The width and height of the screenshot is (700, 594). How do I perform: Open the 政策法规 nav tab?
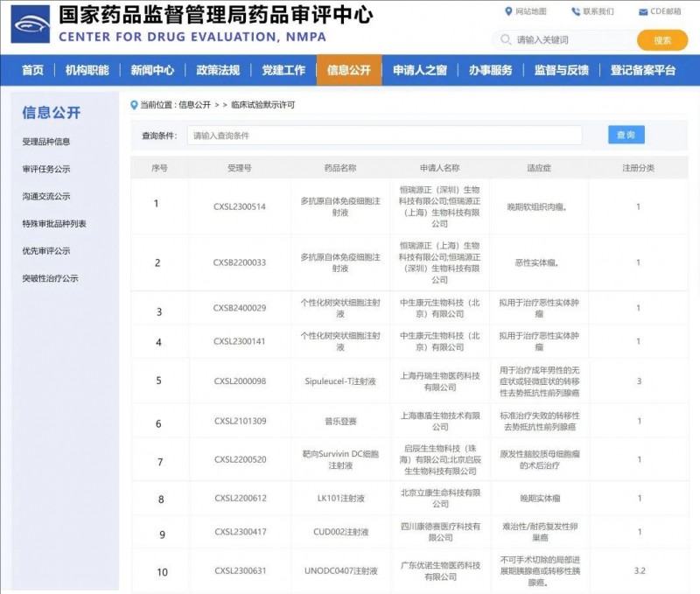(x=218, y=70)
